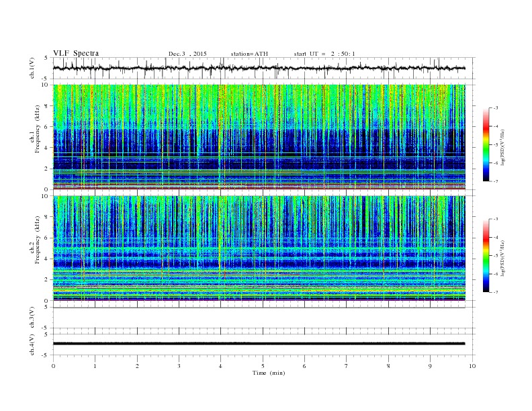Click the 'ch.4(V)' axis label
532x411 pixels.
pos(32,345)
